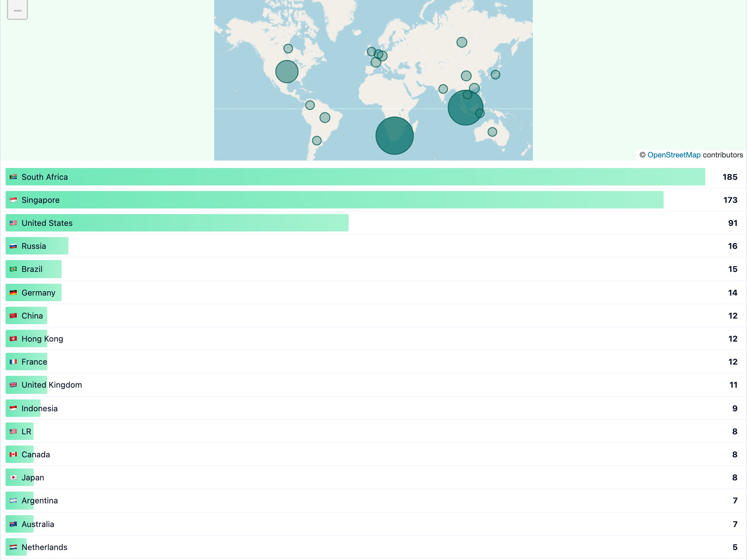
Task: Click the large Singapore bubble on the map
Action: point(465,108)
